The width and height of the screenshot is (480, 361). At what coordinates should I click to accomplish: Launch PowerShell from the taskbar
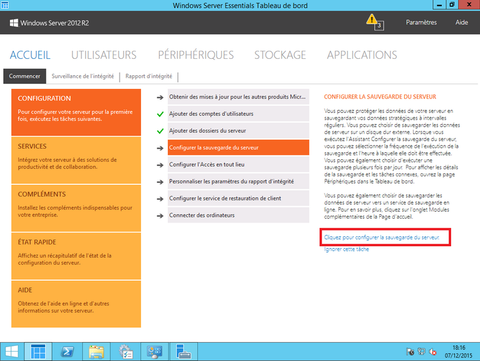[x=67, y=351]
